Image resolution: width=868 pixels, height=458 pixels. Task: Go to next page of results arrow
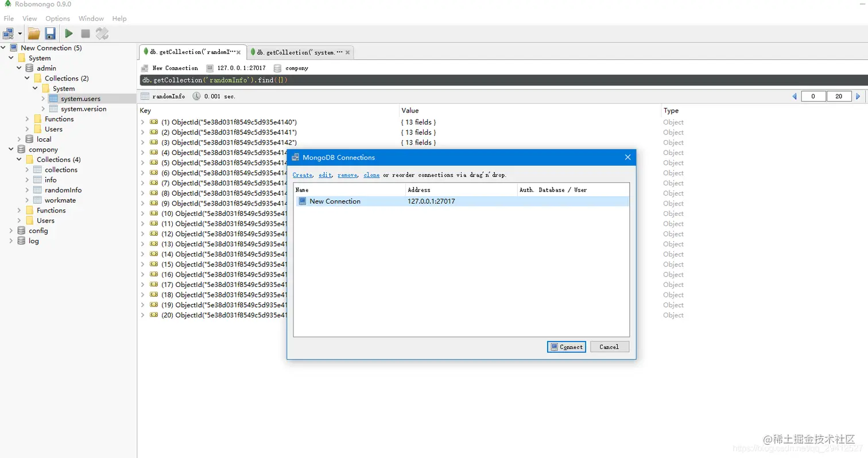[858, 96]
